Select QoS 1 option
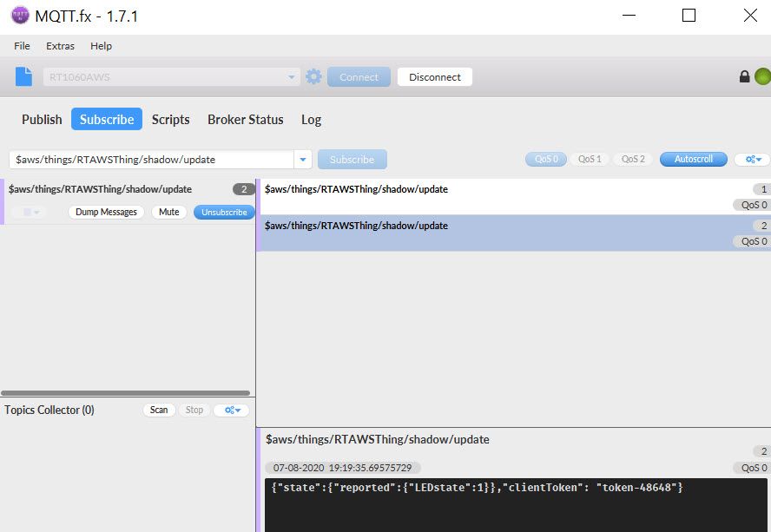The width and height of the screenshot is (771, 532). click(x=590, y=160)
